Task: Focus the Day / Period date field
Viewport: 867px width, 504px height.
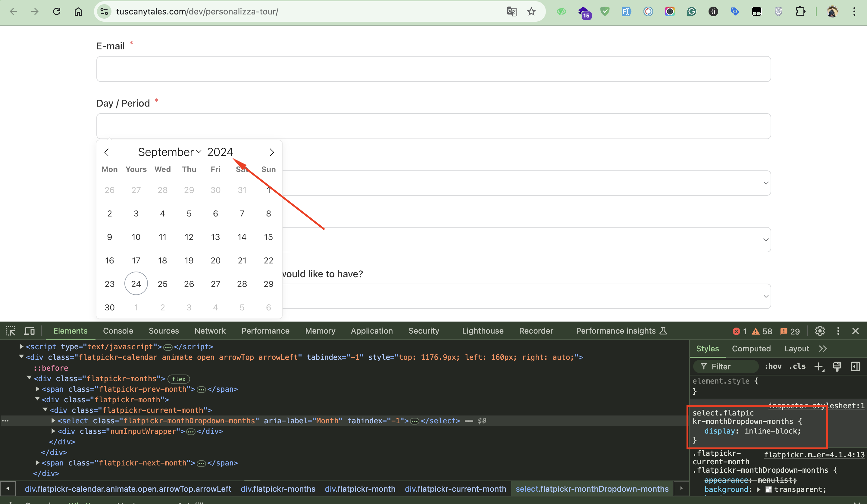Action: point(433,126)
